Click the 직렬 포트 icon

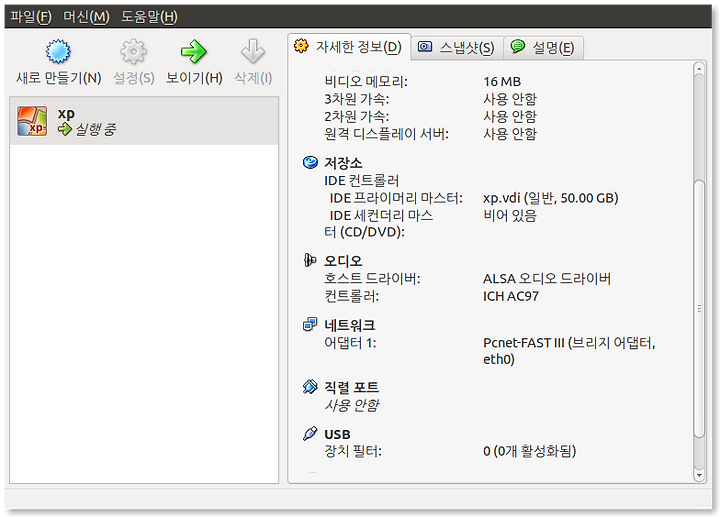(310, 387)
